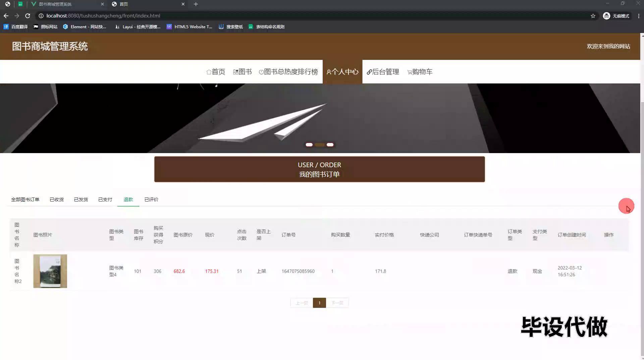Image resolution: width=644 pixels, height=360 pixels.
Task: Select the 已评价 tab
Action: click(151, 199)
